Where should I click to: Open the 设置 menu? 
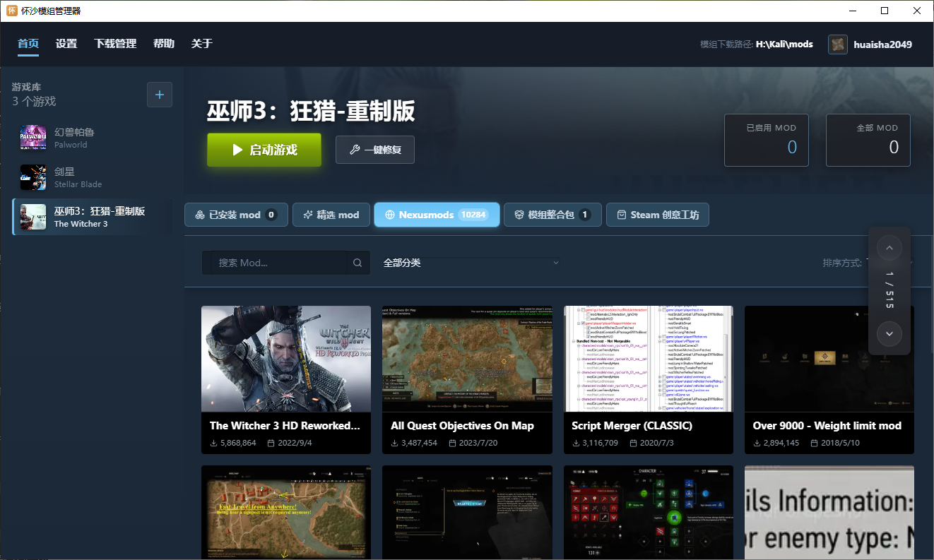(x=66, y=44)
